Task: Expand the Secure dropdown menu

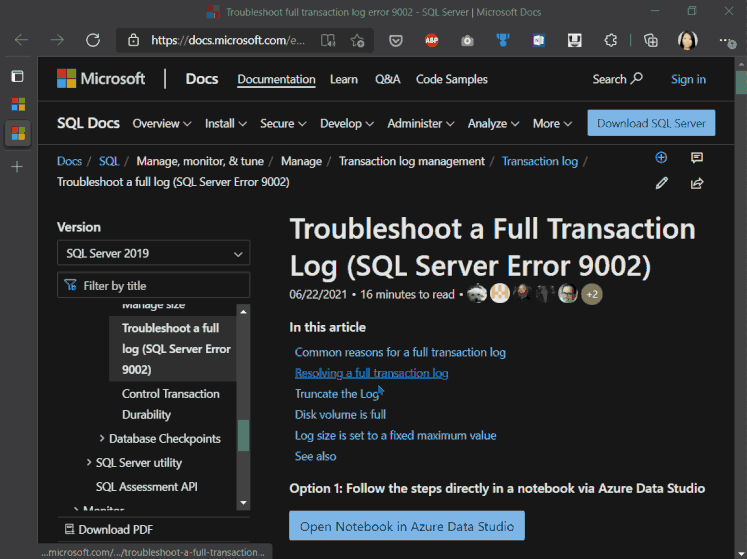Action: [x=283, y=123]
